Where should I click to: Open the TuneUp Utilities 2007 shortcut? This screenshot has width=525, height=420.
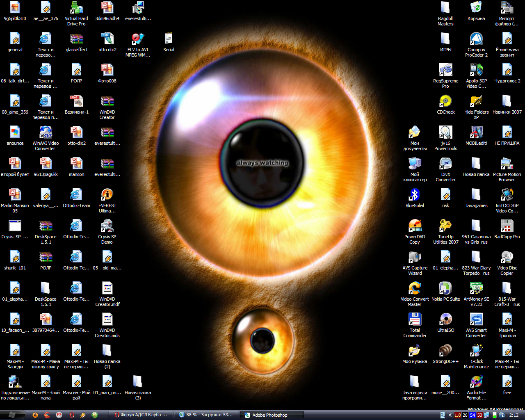445,226
